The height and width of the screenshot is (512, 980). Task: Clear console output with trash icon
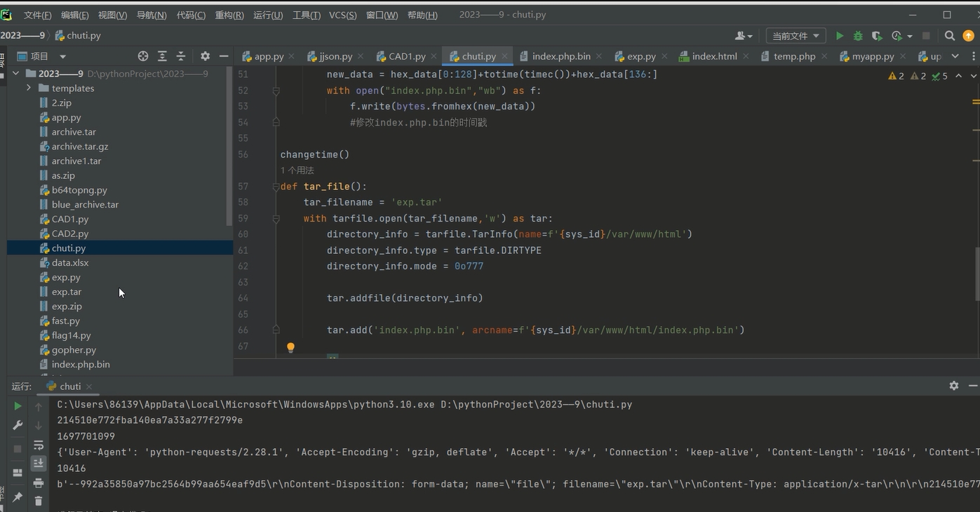pyautogui.click(x=39, y=501)
